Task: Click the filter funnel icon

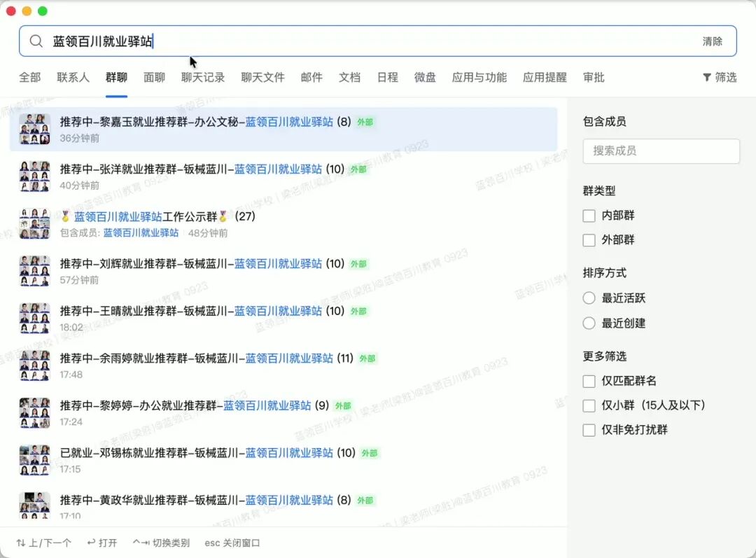Action: coord(707,77)
